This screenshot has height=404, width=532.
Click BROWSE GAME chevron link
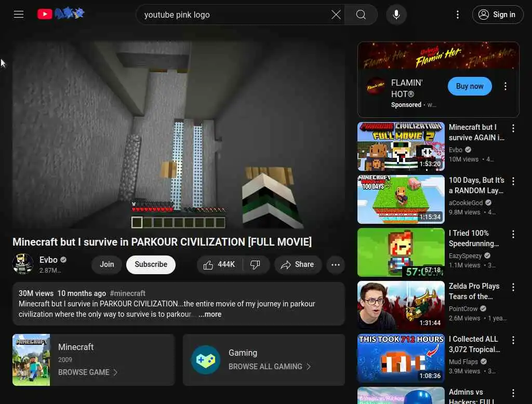pos(87,372)
